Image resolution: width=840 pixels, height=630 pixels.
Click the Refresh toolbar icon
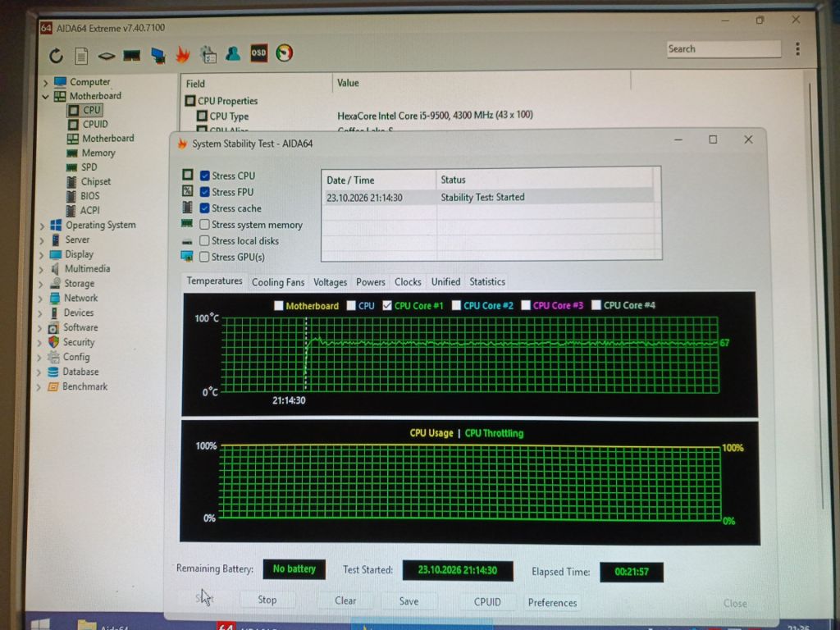pos(57,55)
